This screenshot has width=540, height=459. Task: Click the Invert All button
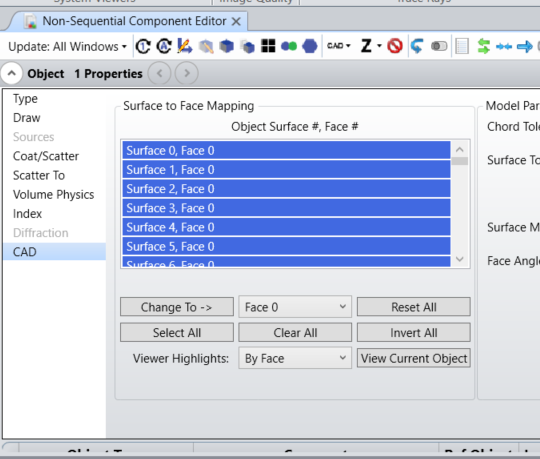pos(414,333)
